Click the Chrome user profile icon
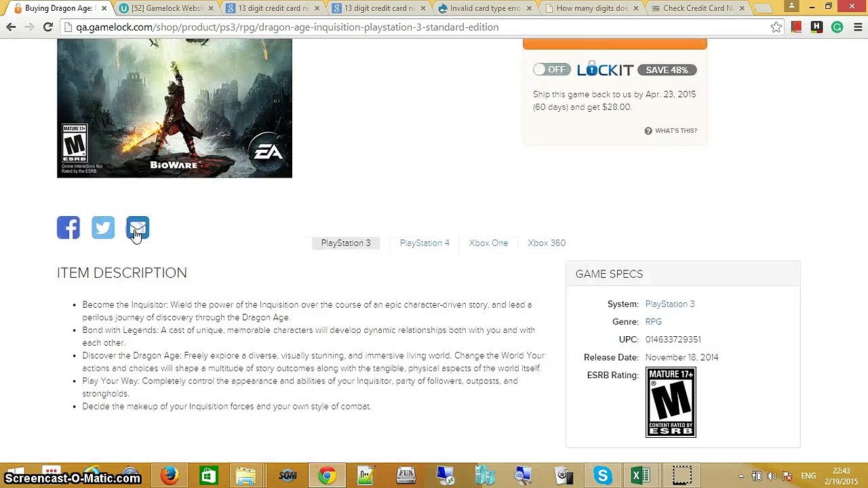868x488 pixels. tap(791, 7)
